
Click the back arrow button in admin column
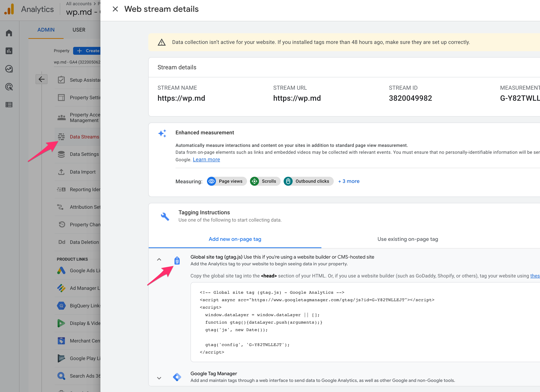click(x=42, y=79)
